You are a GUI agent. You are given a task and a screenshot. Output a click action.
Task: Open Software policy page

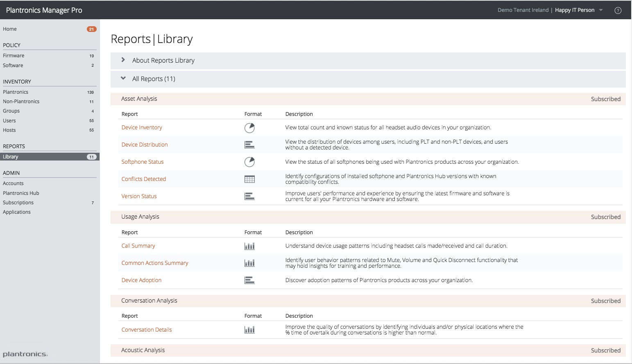13,66
